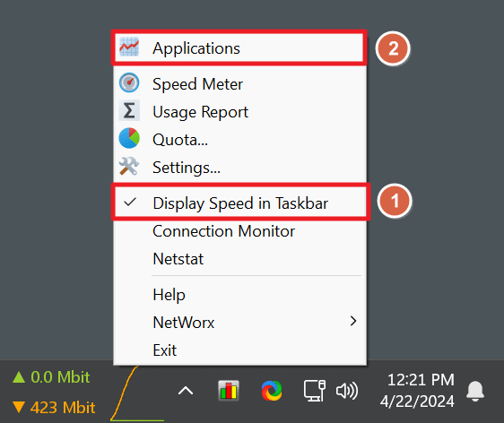Click the Applications graph icon
This screenshot has height=423, width=504.
point(129,47)
